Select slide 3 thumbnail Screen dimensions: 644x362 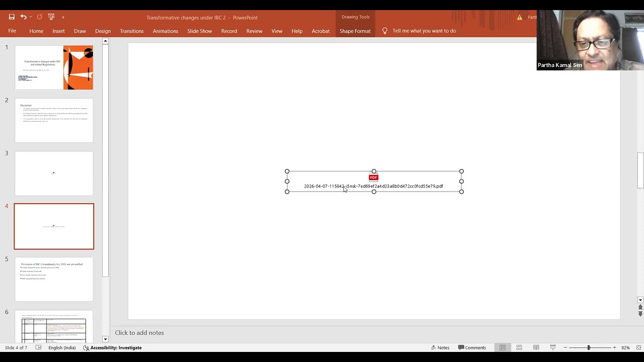point(54,173)
